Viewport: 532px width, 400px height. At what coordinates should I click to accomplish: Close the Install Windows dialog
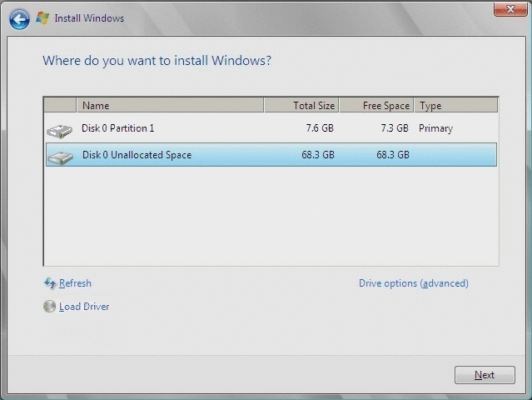[x=510, y=9]
